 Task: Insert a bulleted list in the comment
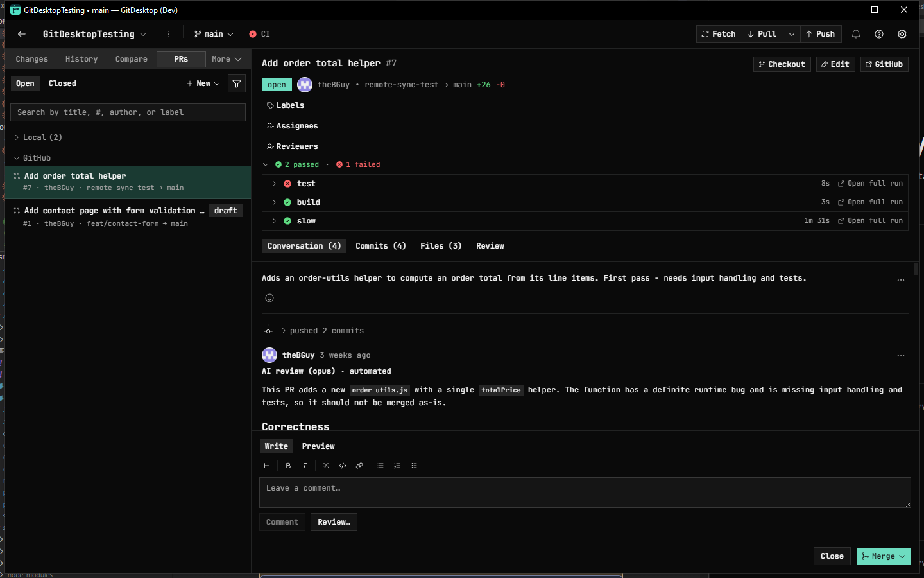point(381,466)
